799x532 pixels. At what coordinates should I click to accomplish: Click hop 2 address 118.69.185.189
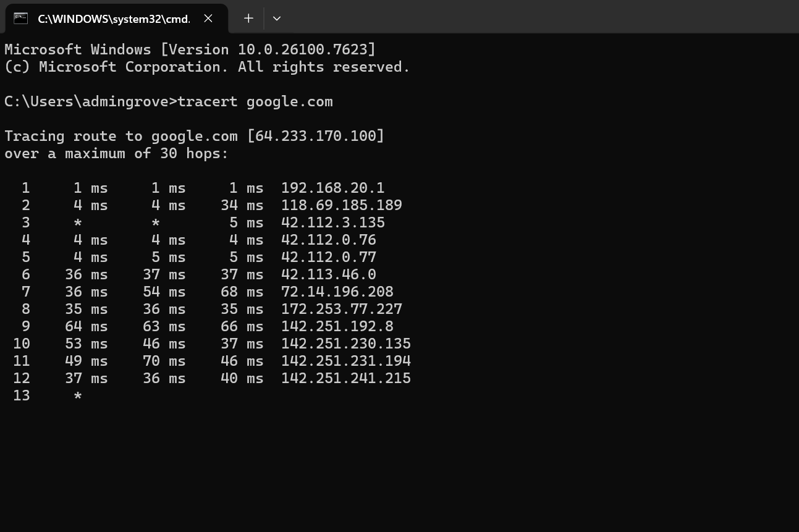point(341,205)
